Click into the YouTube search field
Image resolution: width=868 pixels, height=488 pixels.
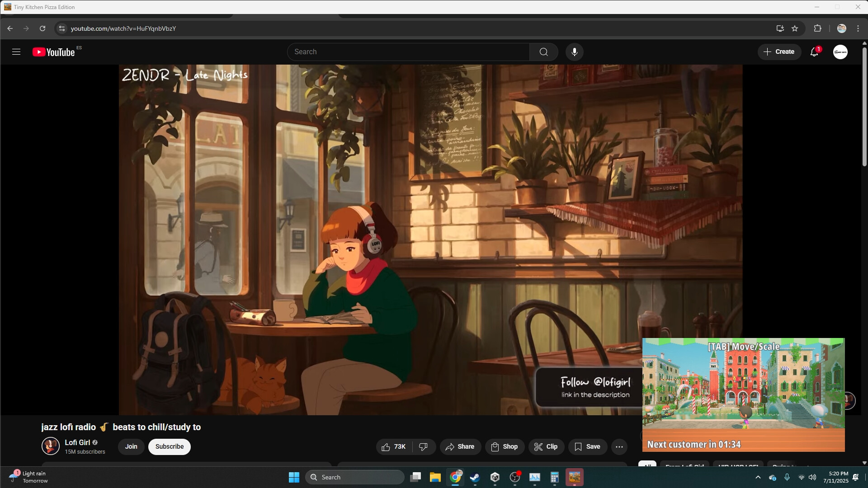407,52
